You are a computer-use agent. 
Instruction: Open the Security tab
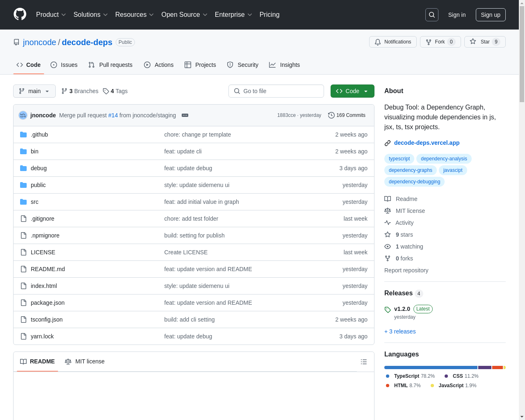(x=243, y=65)
